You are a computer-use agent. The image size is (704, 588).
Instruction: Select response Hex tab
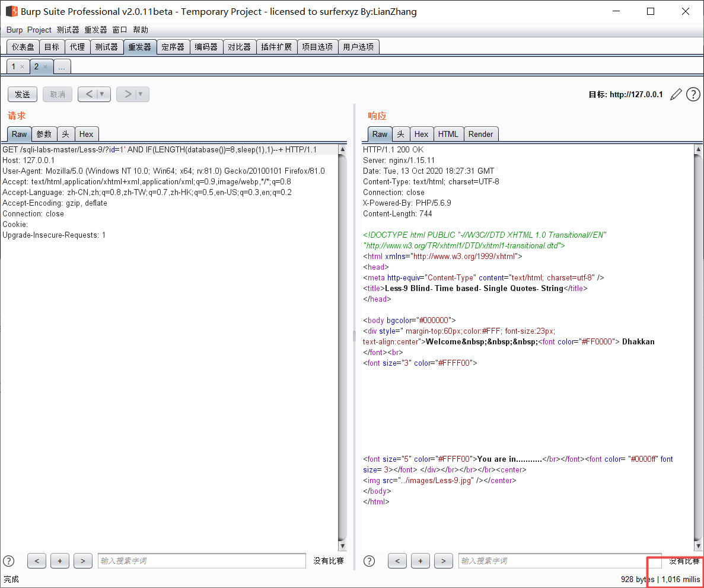pyautogui.click(x=421, y=134)
